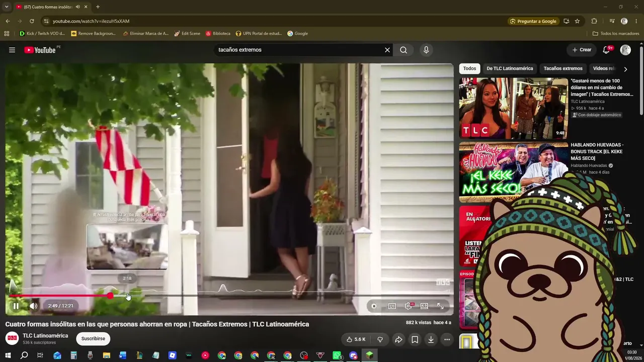Go to the YouTube home logo
The height and width of the screenshot is (362, 644).
[40, 50]
